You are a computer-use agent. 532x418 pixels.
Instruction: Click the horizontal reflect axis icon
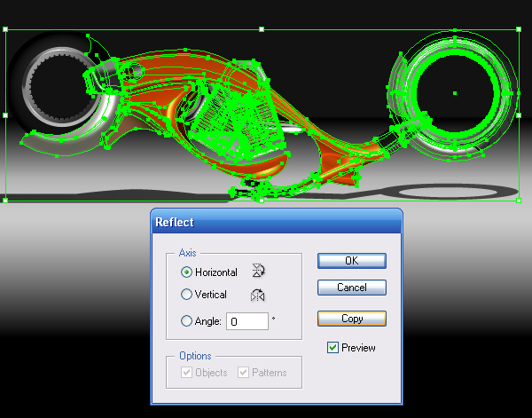258,271
